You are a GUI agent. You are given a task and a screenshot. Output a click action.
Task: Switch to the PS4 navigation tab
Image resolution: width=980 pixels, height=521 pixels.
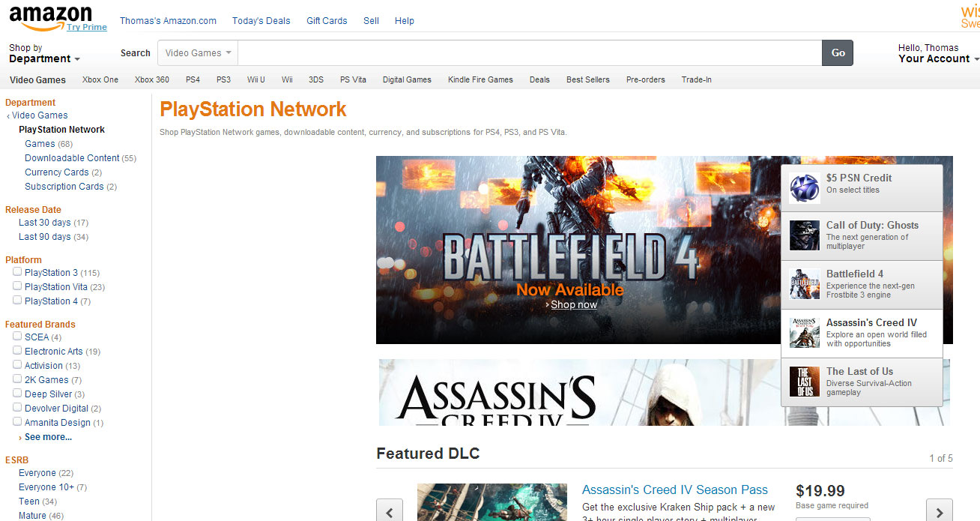pyautogui.click(x=193, y=79)
